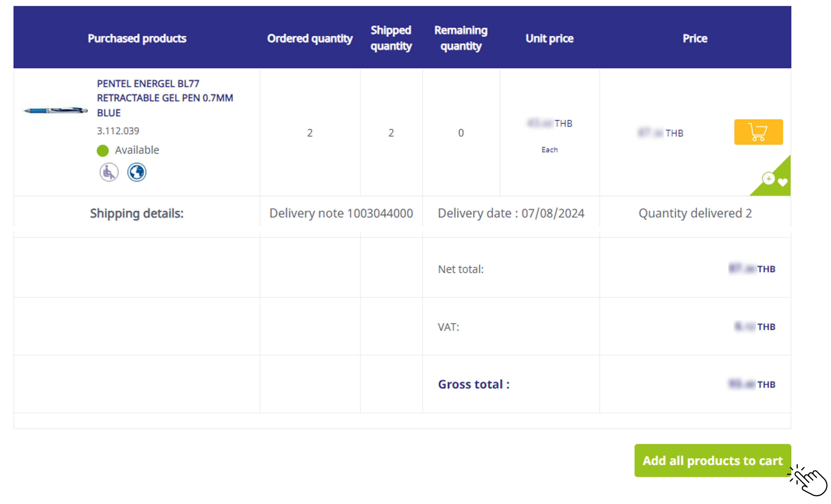The image size is (831, 504).
Task: Click the Quantity delivered 2 cell
Action: (695, 213)
